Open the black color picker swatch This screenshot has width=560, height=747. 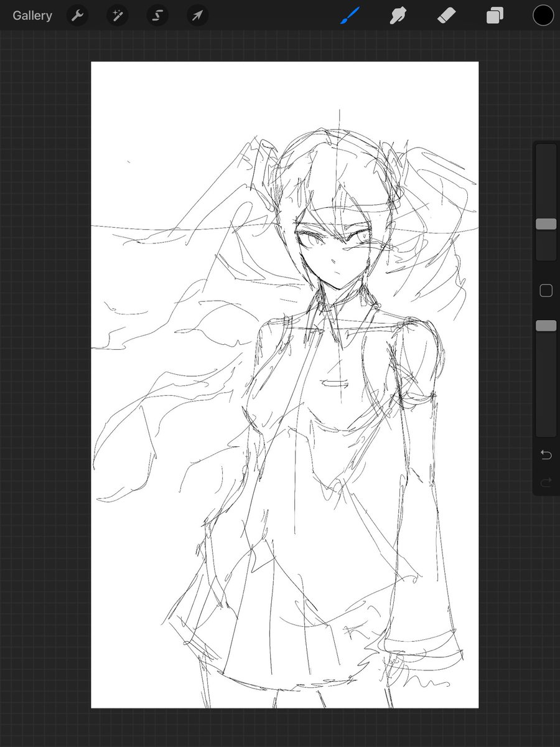(543, 16)
